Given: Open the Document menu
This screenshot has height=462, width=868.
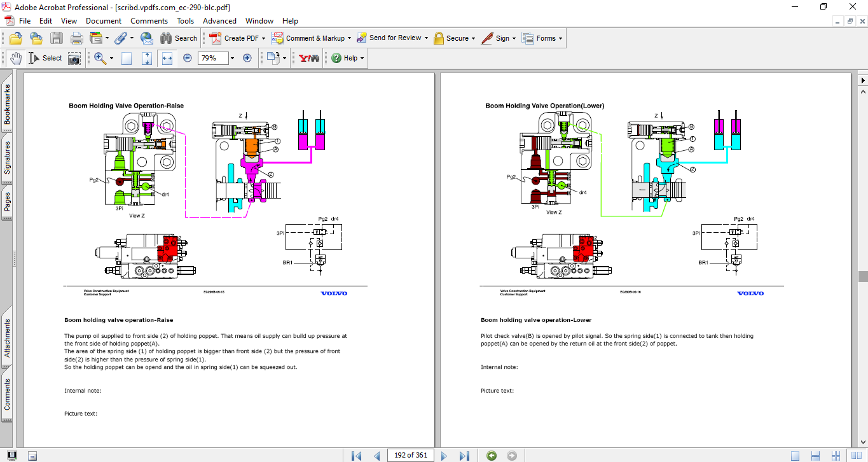Looking at the screenshot, I should pos(104,21).
